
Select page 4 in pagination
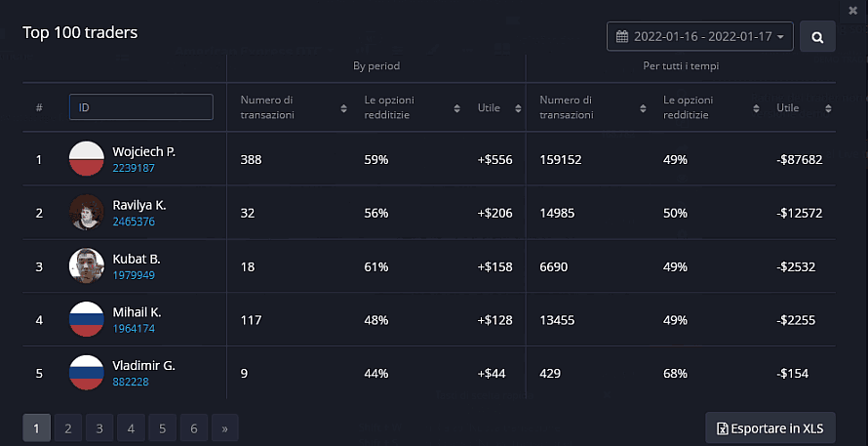coord(131,427)
